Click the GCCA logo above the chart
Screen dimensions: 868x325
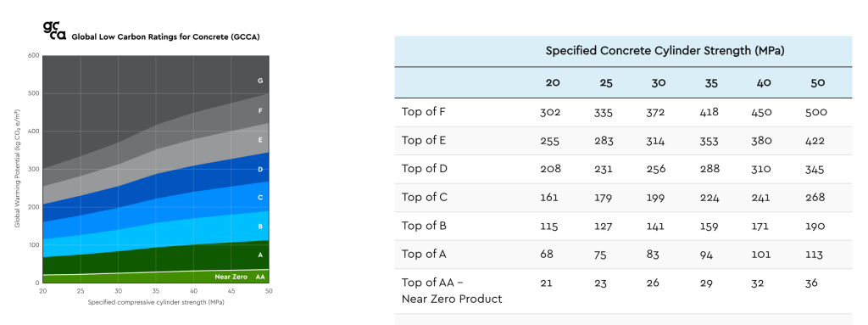click(x=54, y=31)
